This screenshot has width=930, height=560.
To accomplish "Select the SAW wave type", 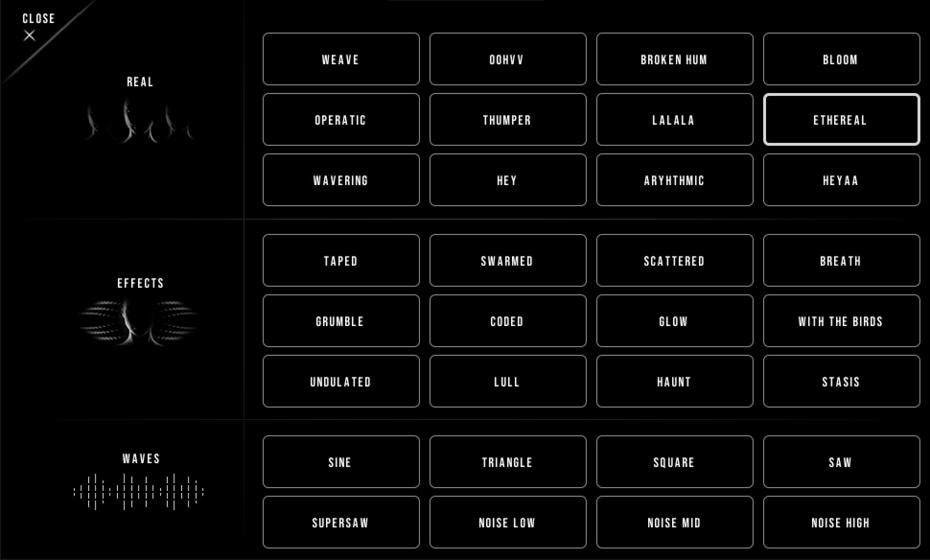I will click(841, 462).
